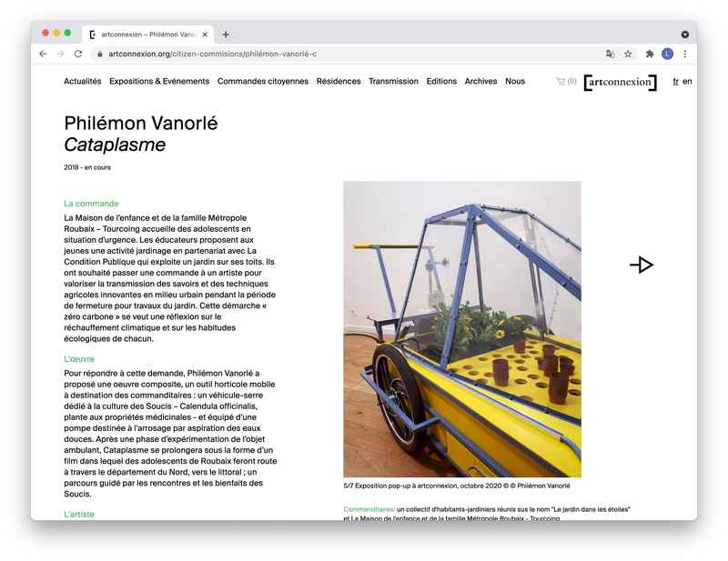
Task: Open the Actualités menu item
Action: click(x=83, y=81)
